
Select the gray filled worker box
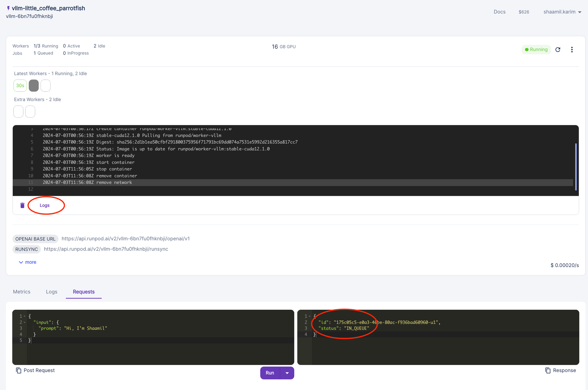[x=34, y=86]
